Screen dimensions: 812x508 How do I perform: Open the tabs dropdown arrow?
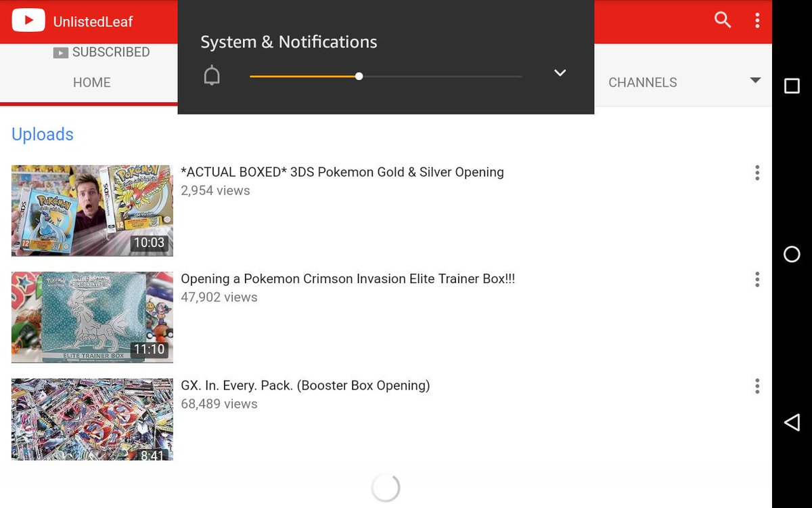[755, 81]
